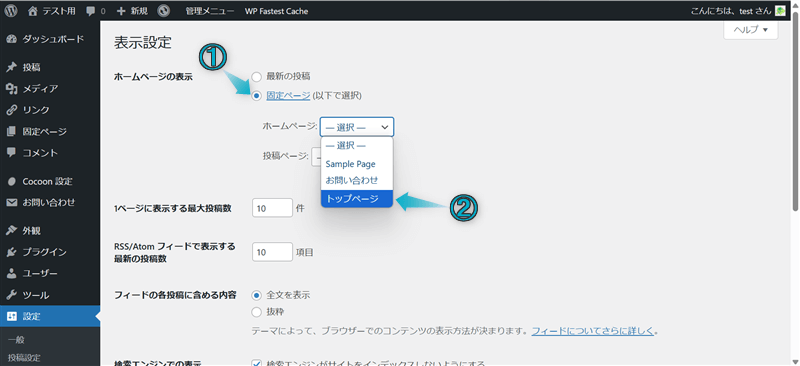Click the round icon before 管理メニュー
This screenshot has height=366, width=800.
(x=164, y=11)
